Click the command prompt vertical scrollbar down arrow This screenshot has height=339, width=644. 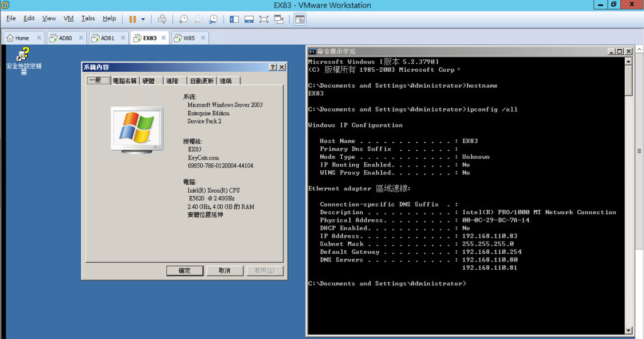tap(628, 330)
